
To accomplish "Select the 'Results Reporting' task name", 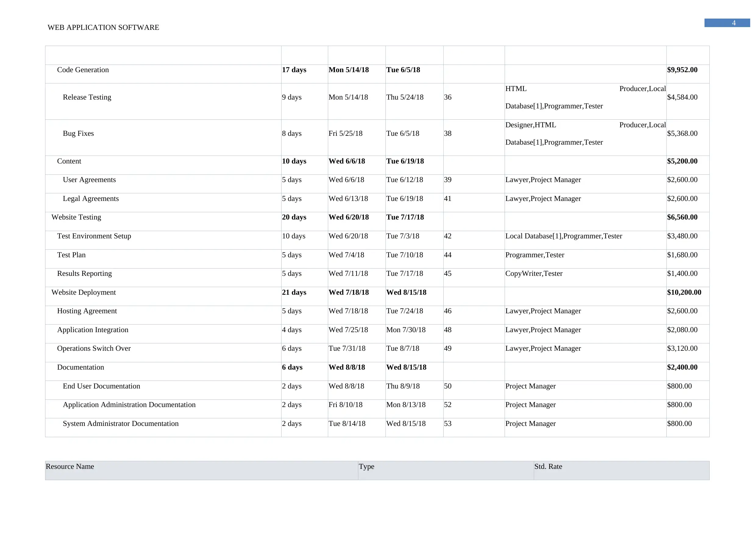I will 85,273.
